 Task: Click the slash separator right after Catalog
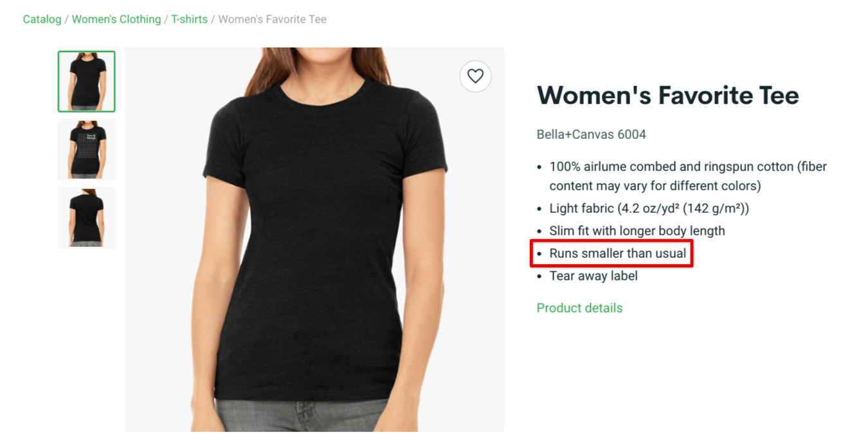tap(67, 19)
